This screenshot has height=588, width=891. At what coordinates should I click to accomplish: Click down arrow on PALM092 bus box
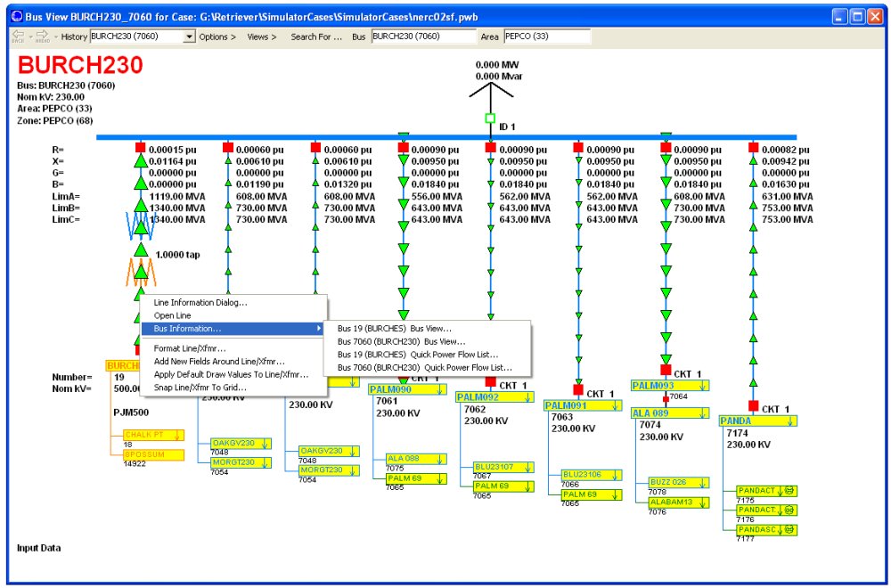tap(528, 397)
